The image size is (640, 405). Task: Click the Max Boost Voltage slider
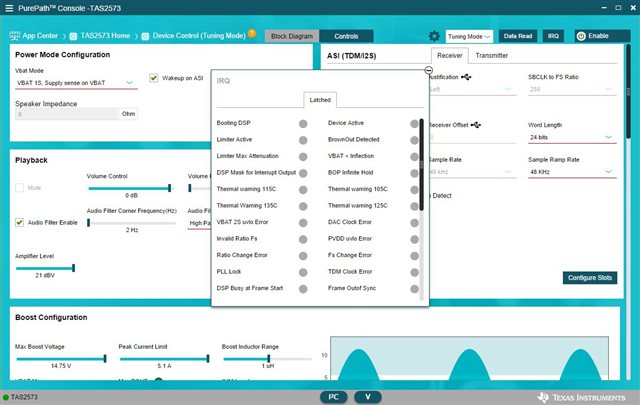[x=61, y=359]
